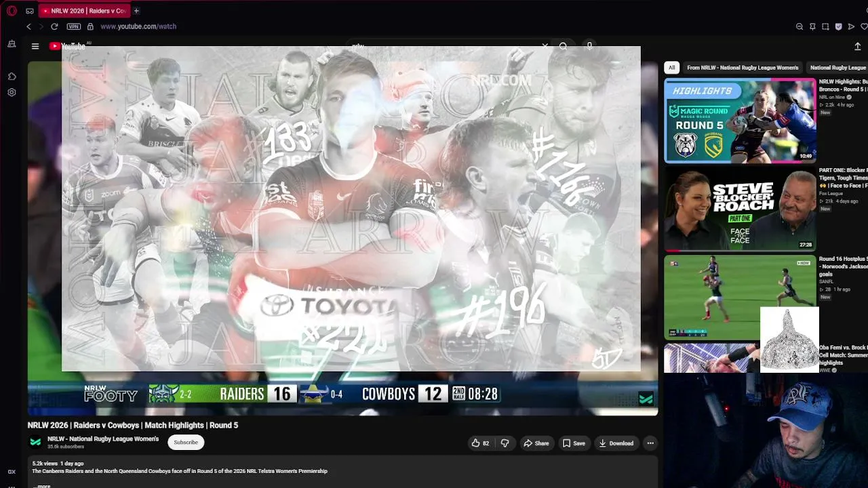Clear the YouTube search box text
This screenshot has height=488, width=868.
(x=545, y=46)
